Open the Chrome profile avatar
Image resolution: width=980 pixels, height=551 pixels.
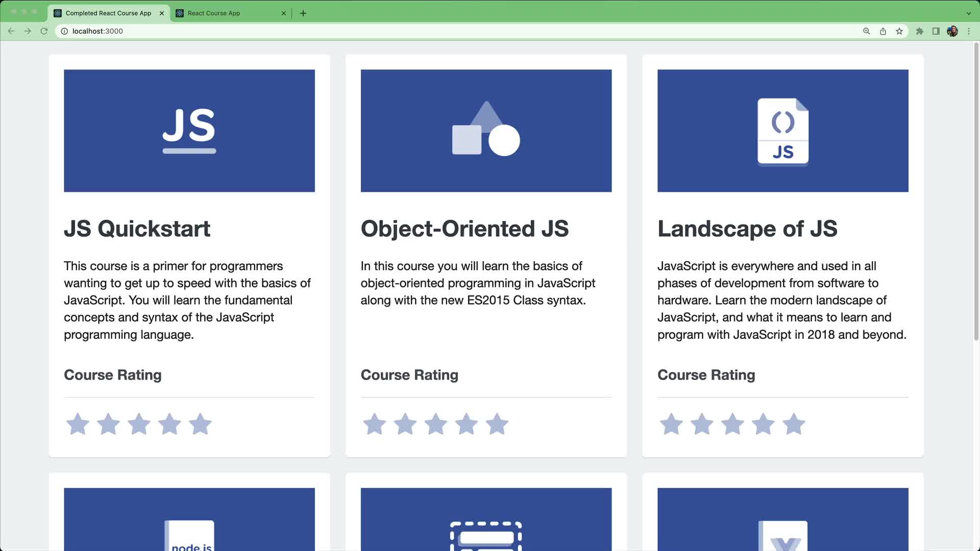pyautogui.click(x=952, y=31)
